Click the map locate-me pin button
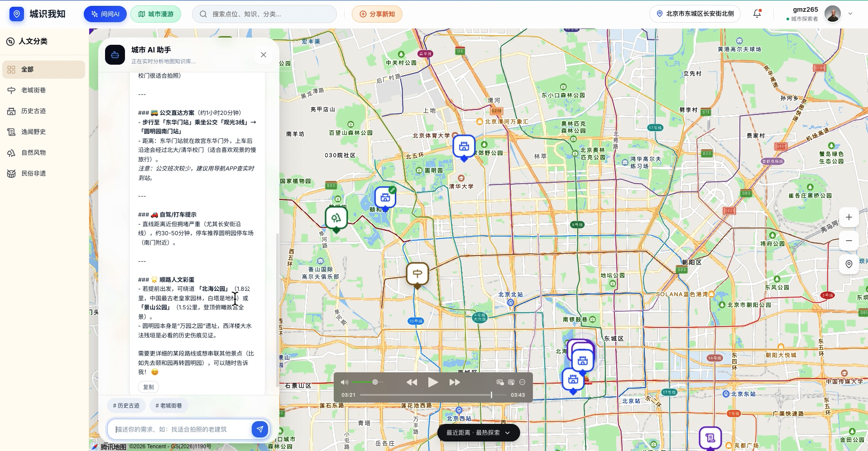This screenshot has height=451, width=868. point(849,264)
